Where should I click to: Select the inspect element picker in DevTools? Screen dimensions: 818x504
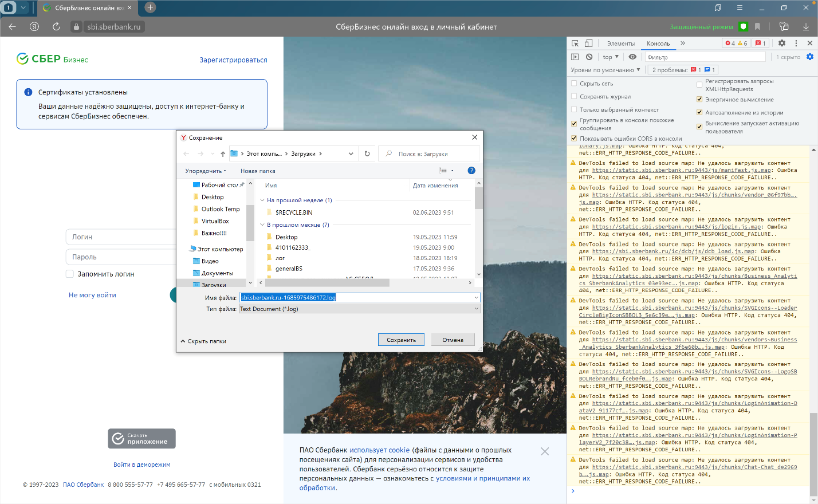[575, 44]
